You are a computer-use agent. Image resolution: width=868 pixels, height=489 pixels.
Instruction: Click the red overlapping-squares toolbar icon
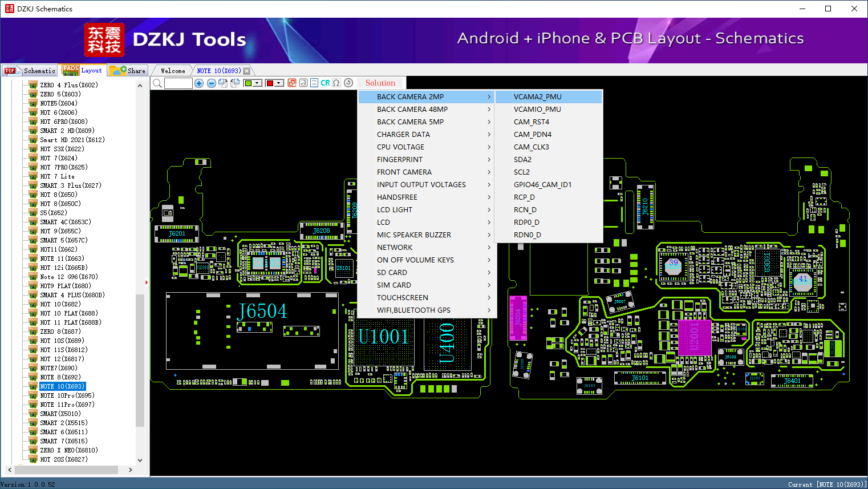292,83
